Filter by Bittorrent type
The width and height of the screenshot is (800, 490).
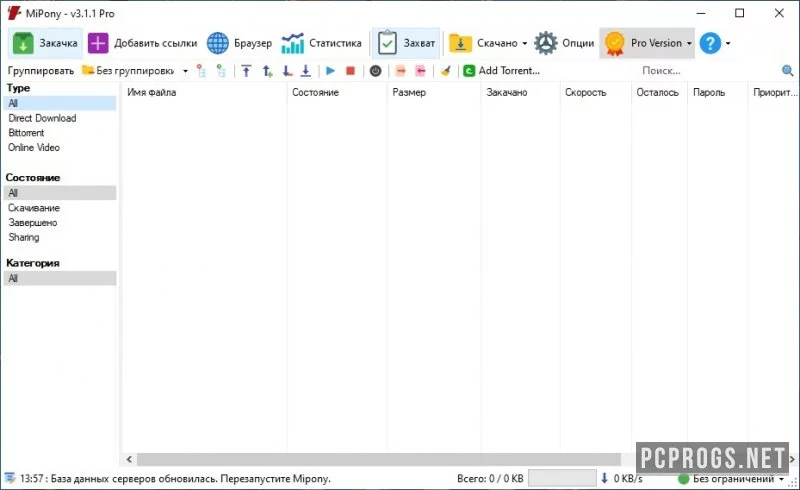click(26, 133)
